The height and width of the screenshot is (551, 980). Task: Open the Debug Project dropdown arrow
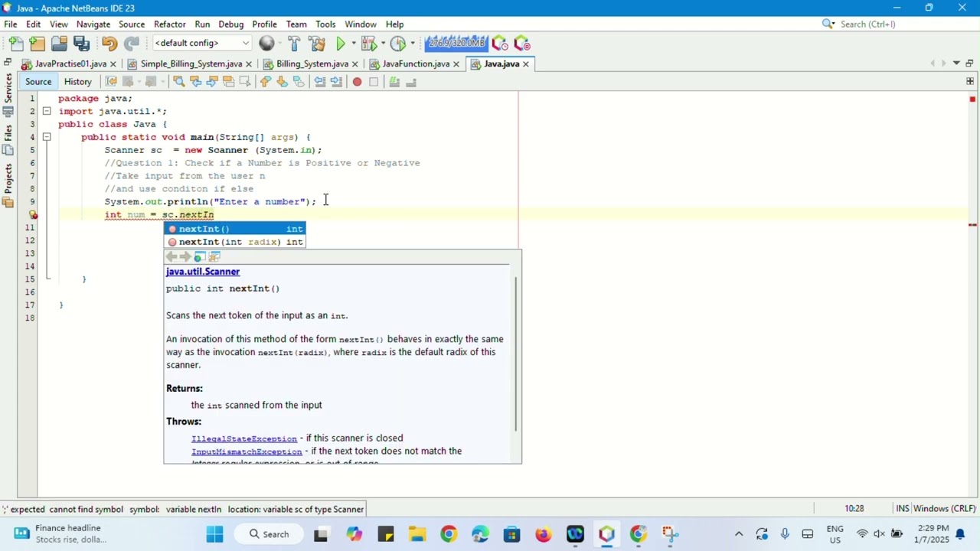click(x=382, y=44)
